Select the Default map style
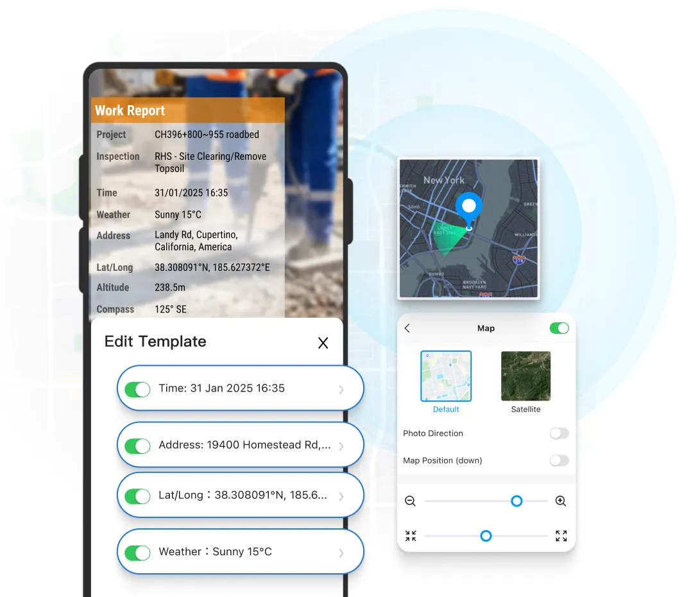The height and width of the screenshot is (597, 700). click(x=446, y=376)
